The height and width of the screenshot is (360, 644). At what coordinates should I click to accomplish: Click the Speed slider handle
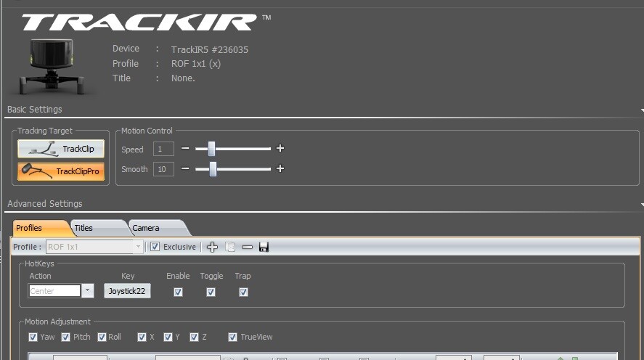(211, 149)
